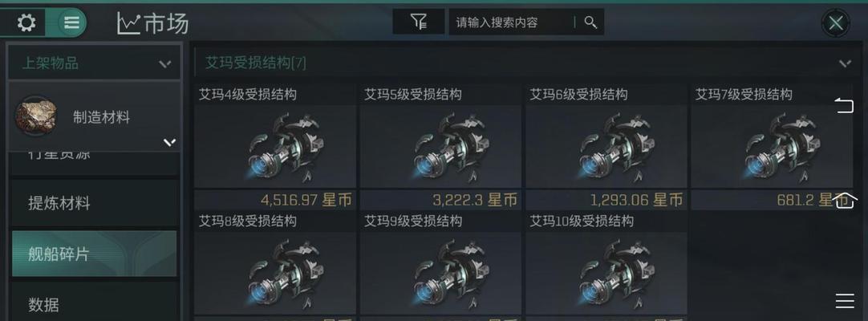Image resolution: width=868 pixels, height=321 pixels.
Task: Tap the system home icon
Action: pos(845,201)
